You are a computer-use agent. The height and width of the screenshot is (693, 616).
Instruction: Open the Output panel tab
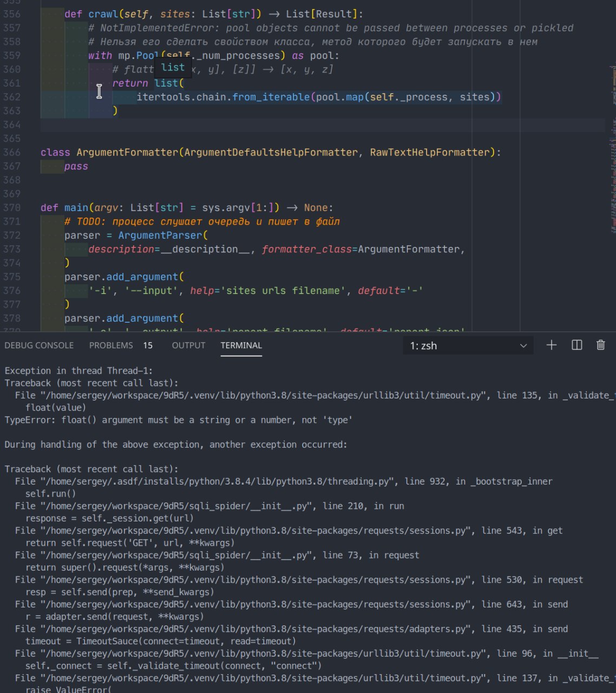(188, 345)
